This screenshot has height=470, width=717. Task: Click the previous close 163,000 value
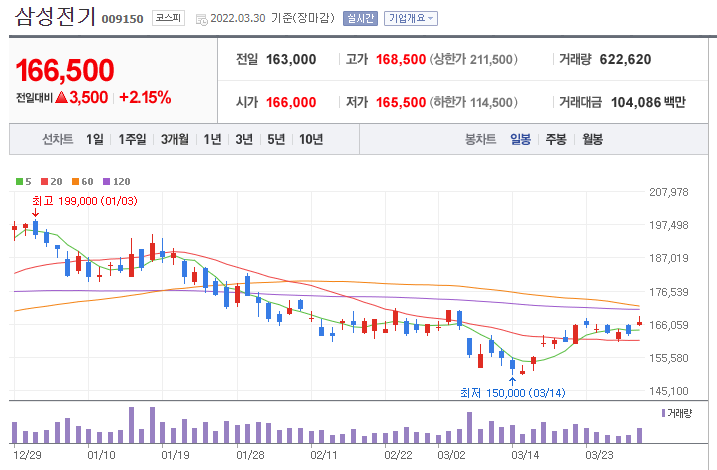point(291,59)
